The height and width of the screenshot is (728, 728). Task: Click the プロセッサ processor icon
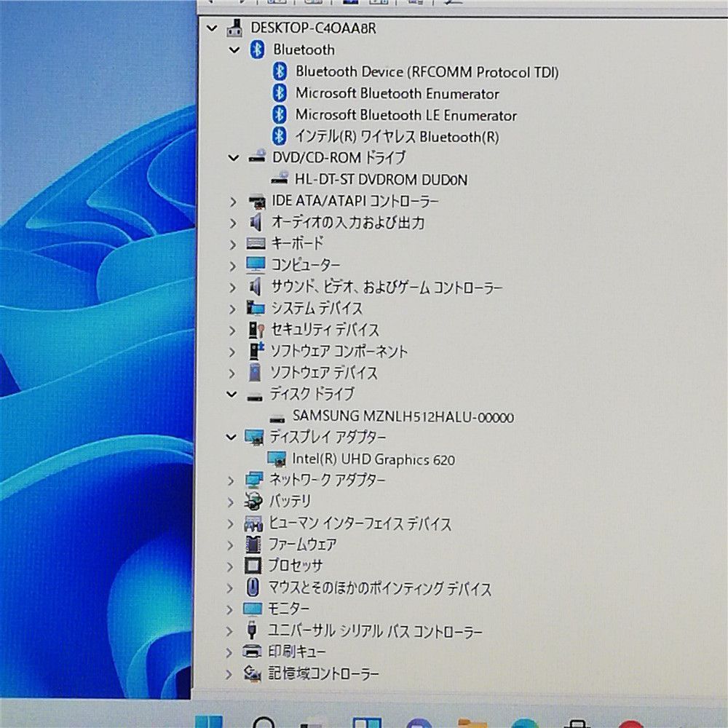(253, 566)
